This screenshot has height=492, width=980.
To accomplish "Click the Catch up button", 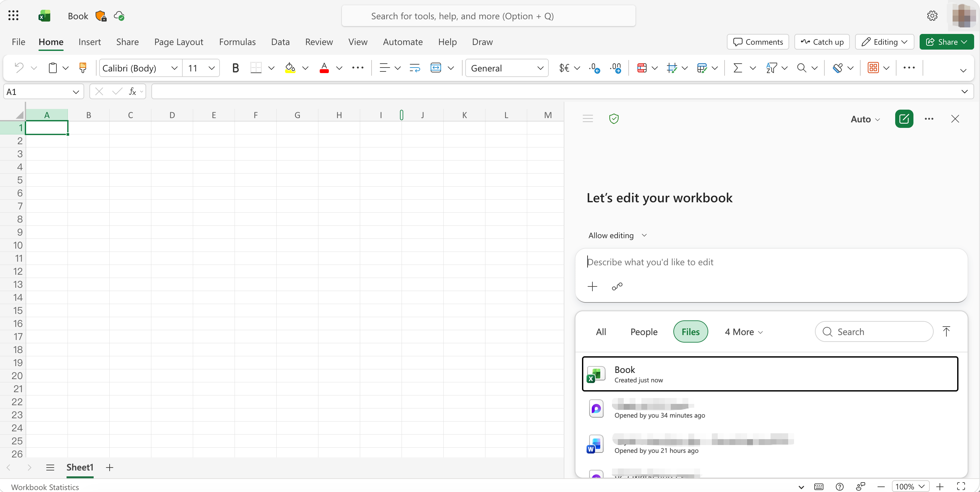I will pos(822,42).
